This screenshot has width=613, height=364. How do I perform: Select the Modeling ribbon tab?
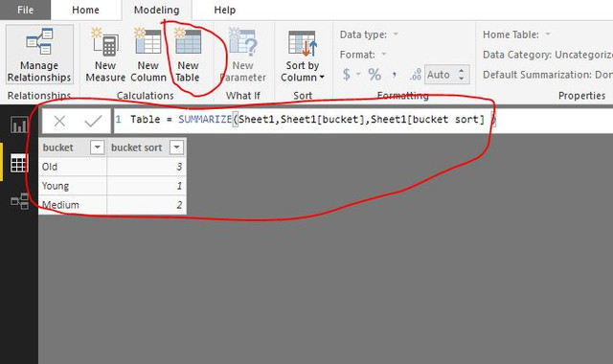click(156, 10)
